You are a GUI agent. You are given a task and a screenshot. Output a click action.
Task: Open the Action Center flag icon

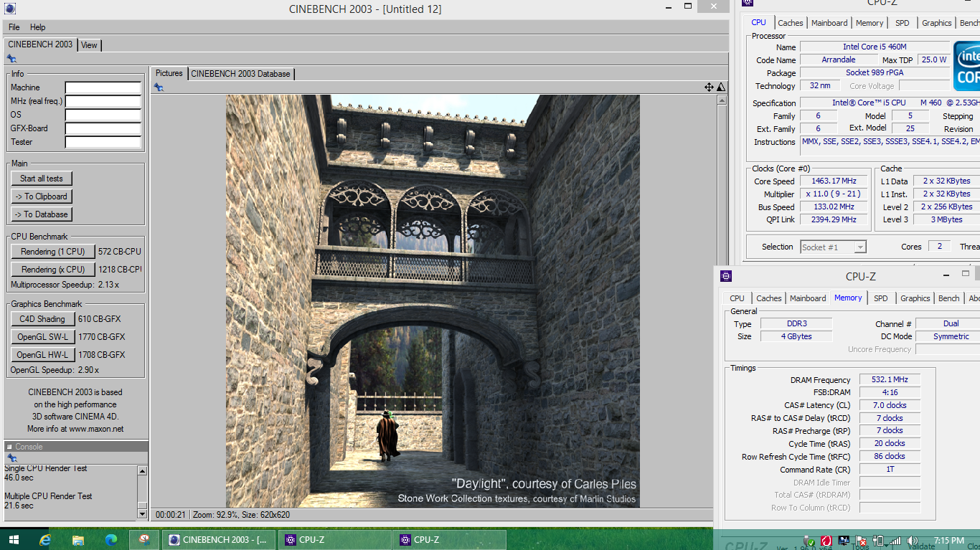(x=861, y=541)
